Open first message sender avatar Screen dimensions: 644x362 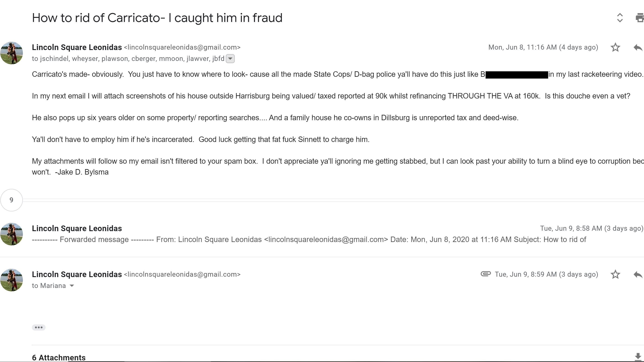(x=12, y=53)
